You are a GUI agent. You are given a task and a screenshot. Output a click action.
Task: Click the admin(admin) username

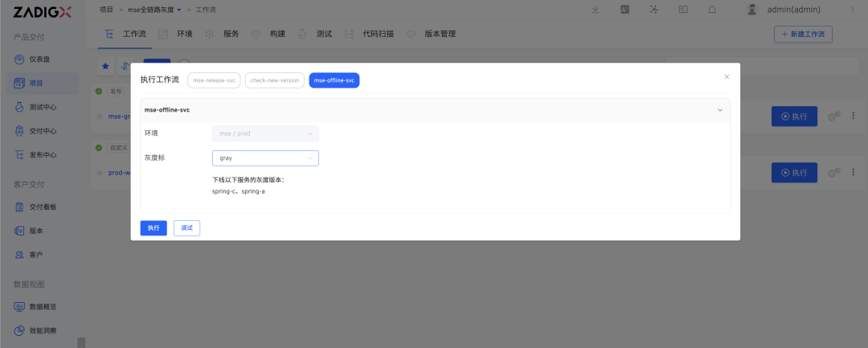793,10
